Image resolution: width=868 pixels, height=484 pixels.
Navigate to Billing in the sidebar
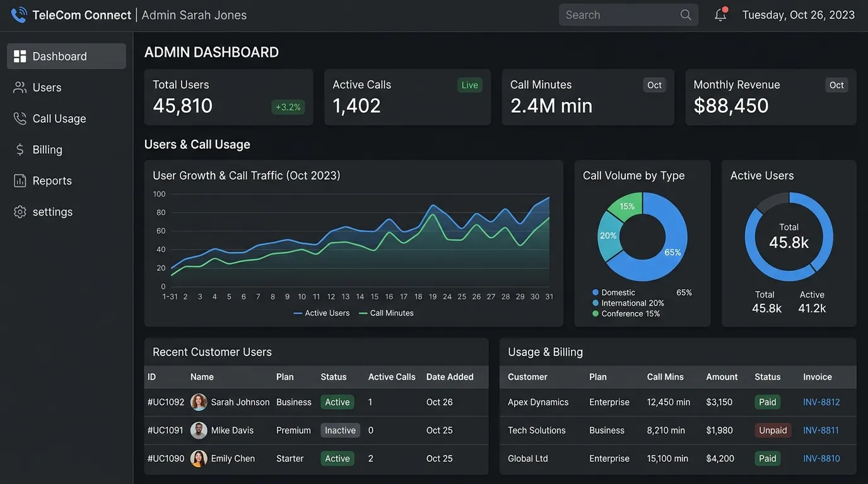pos(66,149)
